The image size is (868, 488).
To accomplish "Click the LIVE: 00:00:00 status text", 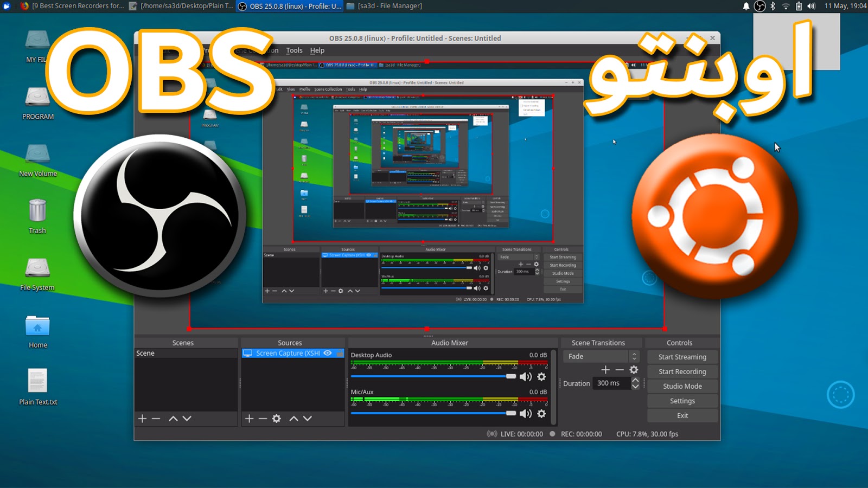I will [x=521, y=434].
